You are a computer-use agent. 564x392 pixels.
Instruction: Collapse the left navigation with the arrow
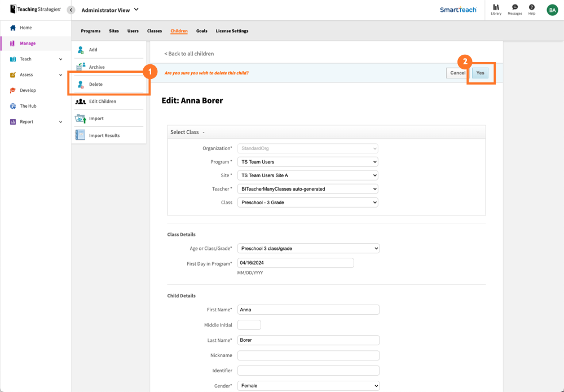70,10
